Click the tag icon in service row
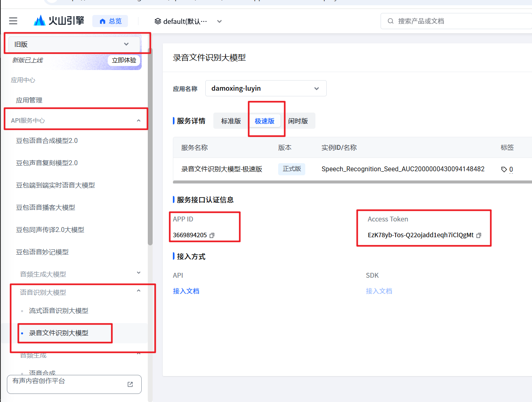 [504, 169]
